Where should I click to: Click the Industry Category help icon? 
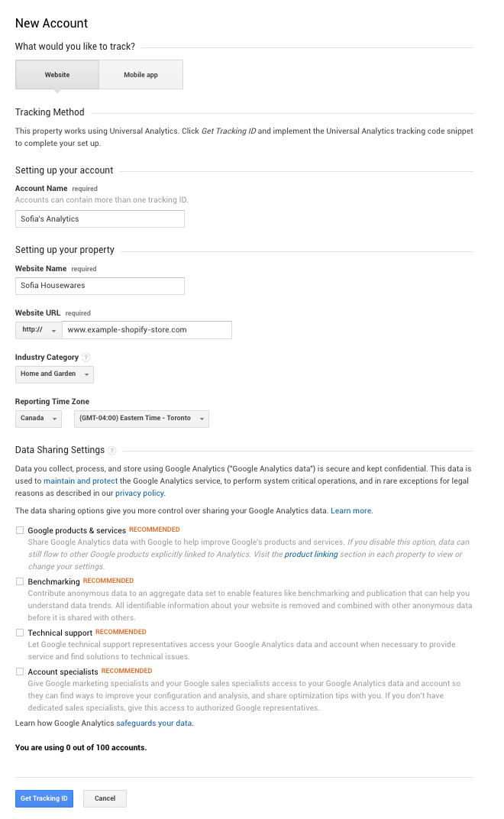coord(86,358)
